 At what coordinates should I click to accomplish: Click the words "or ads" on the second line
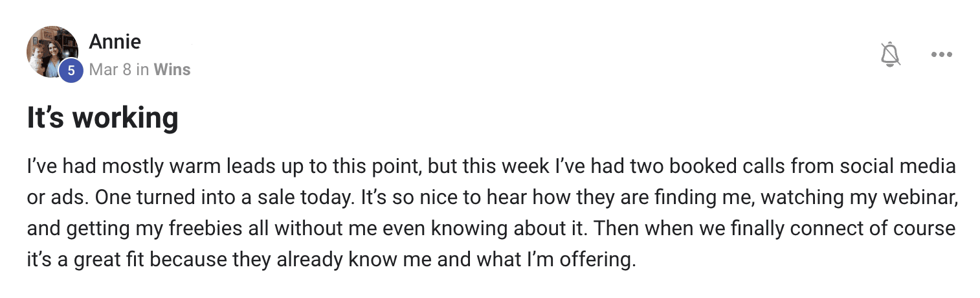point(56,198)
